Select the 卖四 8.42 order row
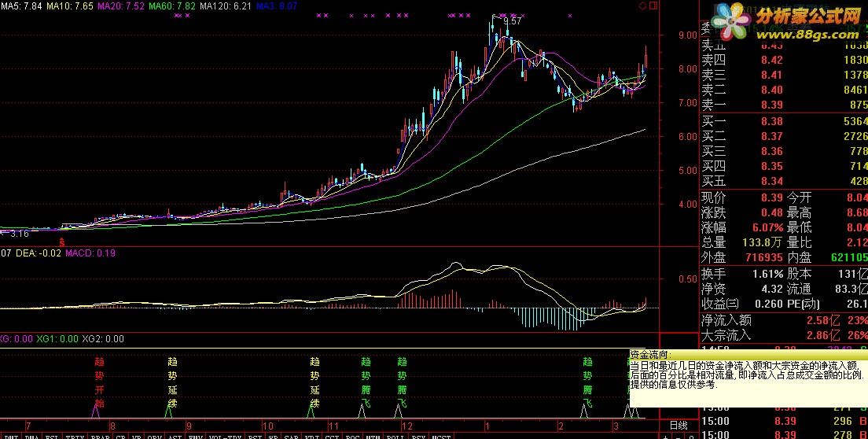 click(x=784, y=60)
